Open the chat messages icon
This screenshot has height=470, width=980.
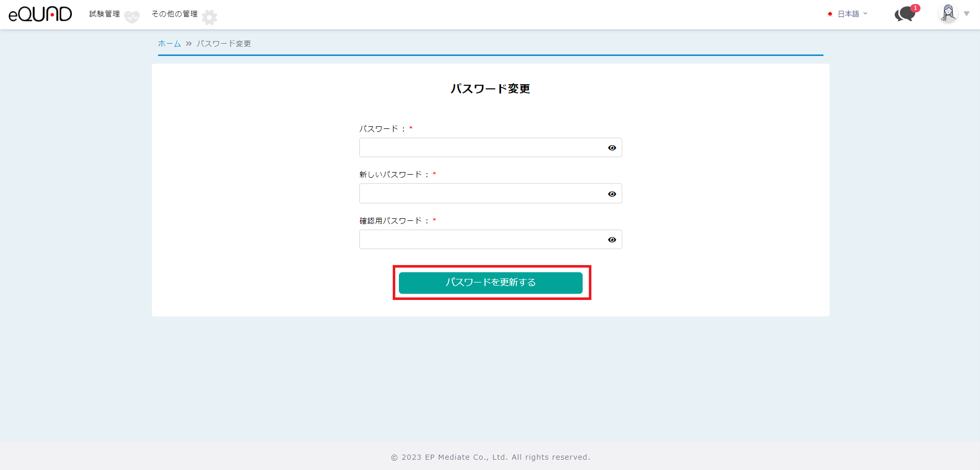pyautogui.click(x=904, y=14)
